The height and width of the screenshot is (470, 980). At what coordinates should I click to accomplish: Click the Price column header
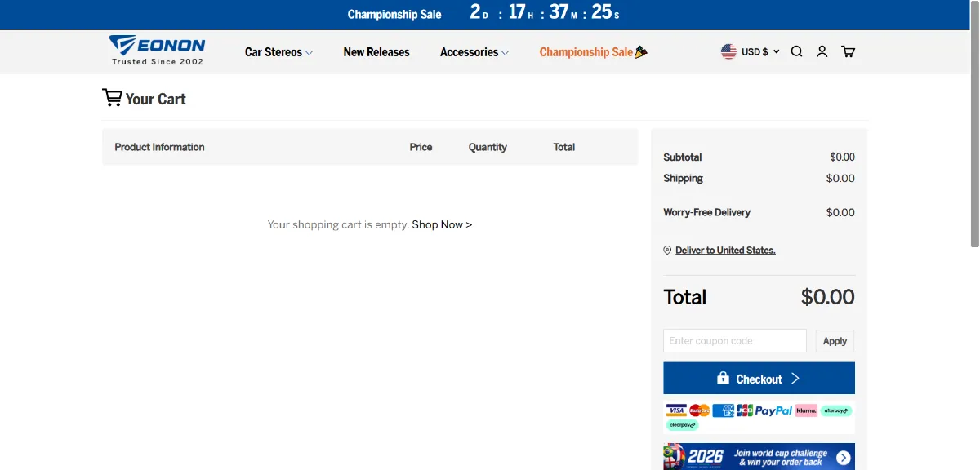[x=421, y=147]
